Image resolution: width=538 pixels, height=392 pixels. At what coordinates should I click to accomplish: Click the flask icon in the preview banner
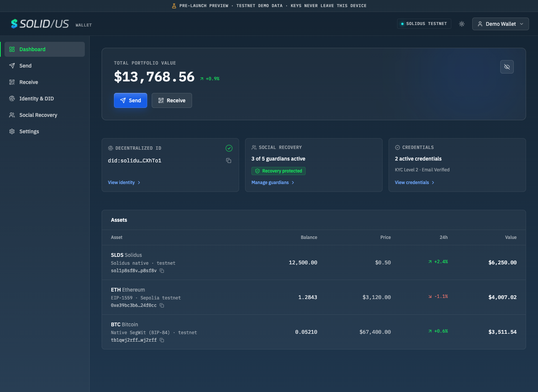(x=174, y=6)
